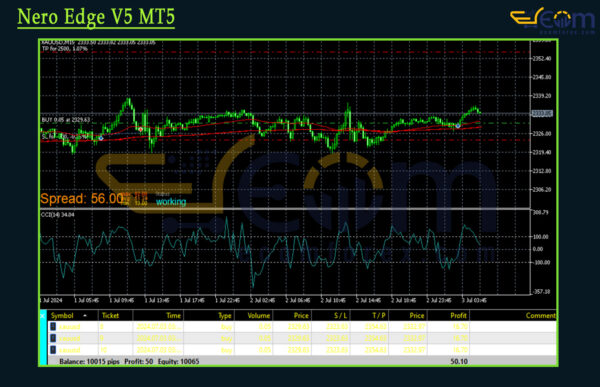Image resolution: width=600 pixels, height=387 pixels.
Task: Click the ECOM logo in the top-right corner
Action: pyautogui.click(x=553, y=20)
